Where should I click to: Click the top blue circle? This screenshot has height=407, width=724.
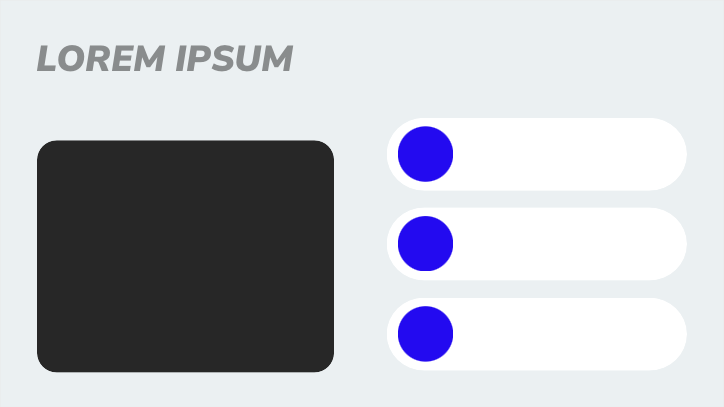[425, 154]
